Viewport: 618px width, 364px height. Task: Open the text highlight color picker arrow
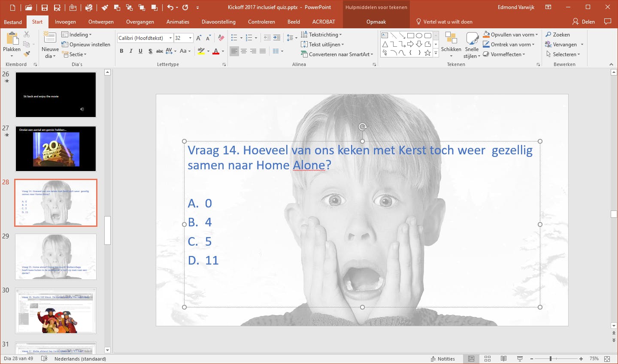click(208, 51)
